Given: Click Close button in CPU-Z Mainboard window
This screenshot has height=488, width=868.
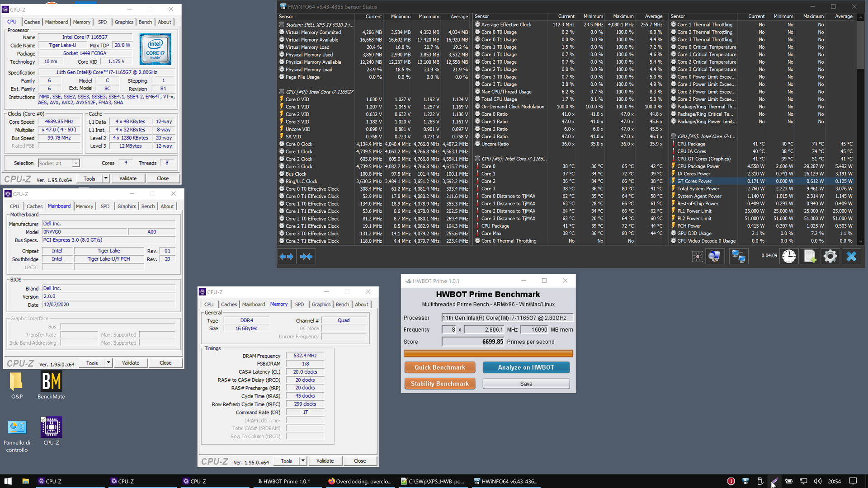Looking at the screenshot, I should (x=165, y=363).
